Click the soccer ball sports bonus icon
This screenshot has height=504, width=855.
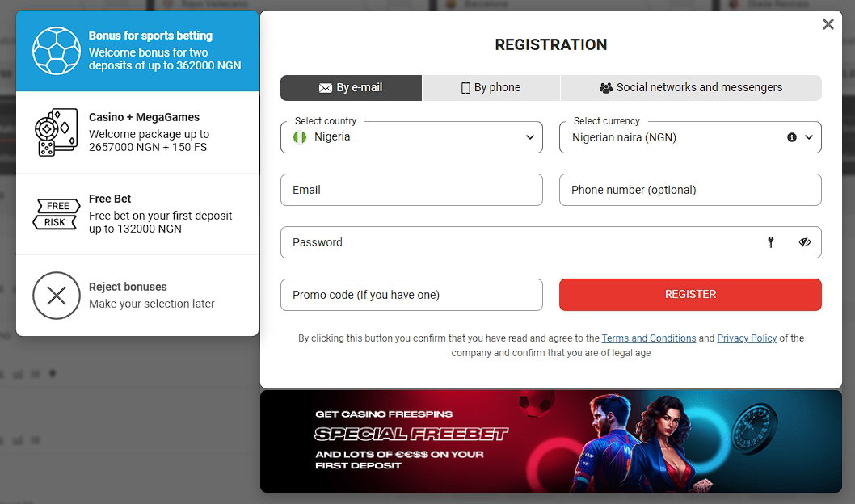coord(56,51)
